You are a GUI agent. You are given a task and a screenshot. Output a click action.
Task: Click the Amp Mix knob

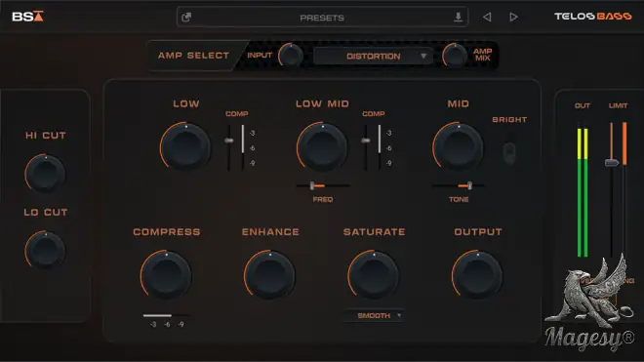tap(455, 56)
